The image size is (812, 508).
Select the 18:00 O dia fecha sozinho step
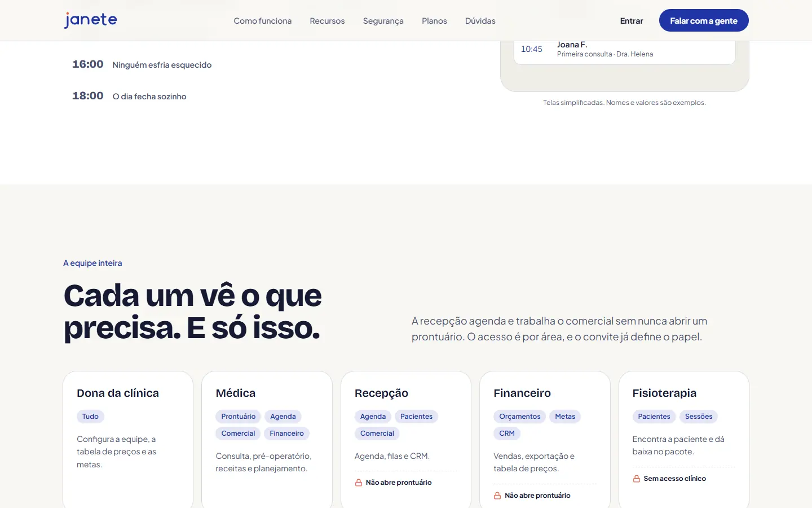pyautogui.click(x=129, y=96)
